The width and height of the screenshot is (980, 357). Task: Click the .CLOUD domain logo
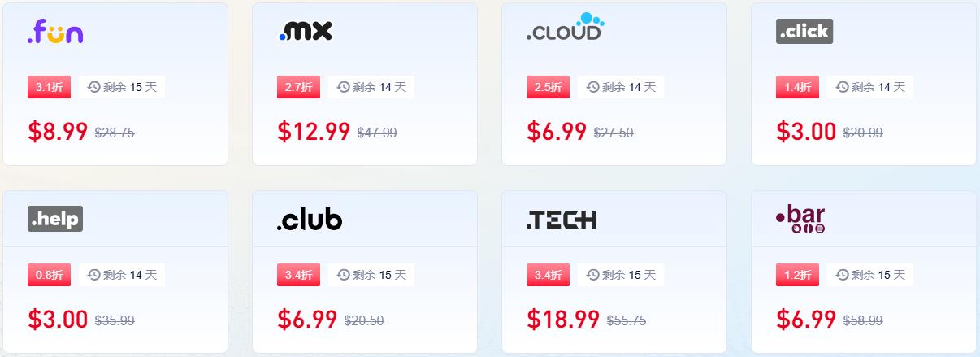pos(565,28)
